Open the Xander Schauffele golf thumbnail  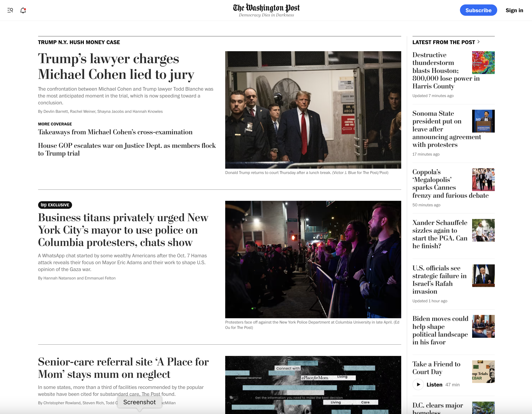pyautogui.click(x=483, y=230)
